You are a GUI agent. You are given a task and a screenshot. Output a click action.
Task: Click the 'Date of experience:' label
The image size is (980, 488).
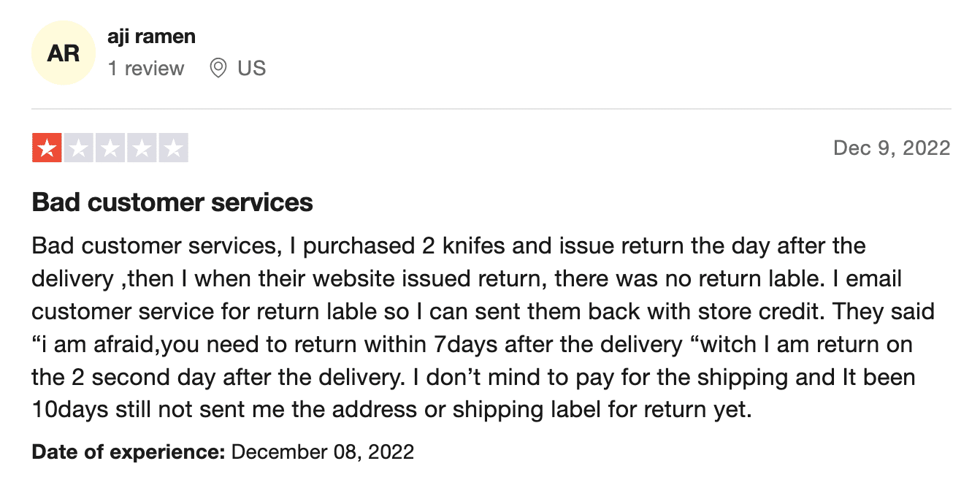[129, 452]
